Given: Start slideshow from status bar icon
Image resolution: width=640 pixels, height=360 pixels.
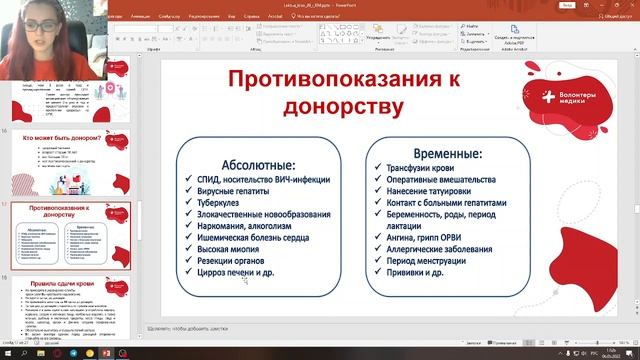Looking at the screenshot, I should (566, 343).
